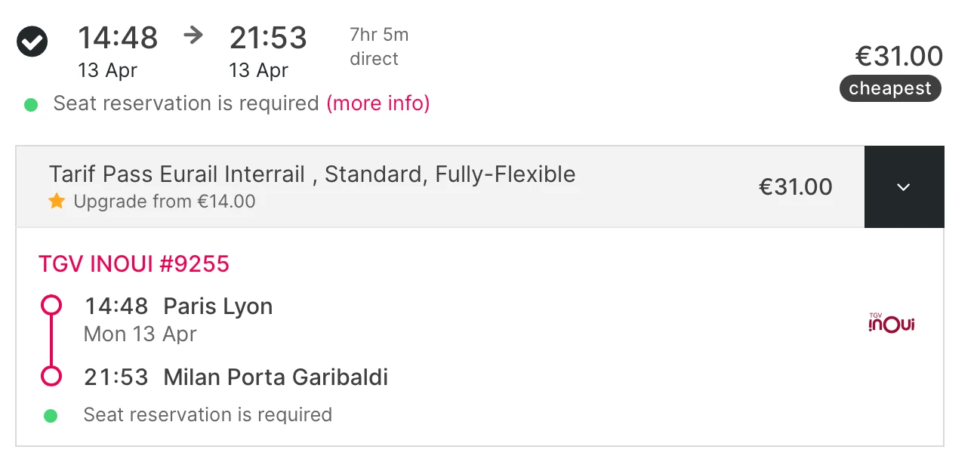Image resolution: width=980 pixels, height=462 pixels.
Task: Click the Paris Lyon departure stop marker
Action: click(x=51, y=306)
